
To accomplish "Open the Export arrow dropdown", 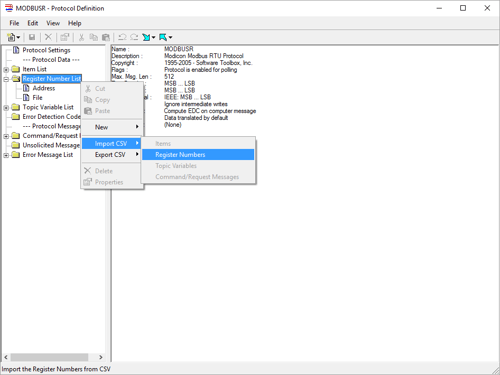I will click(170, 37).
